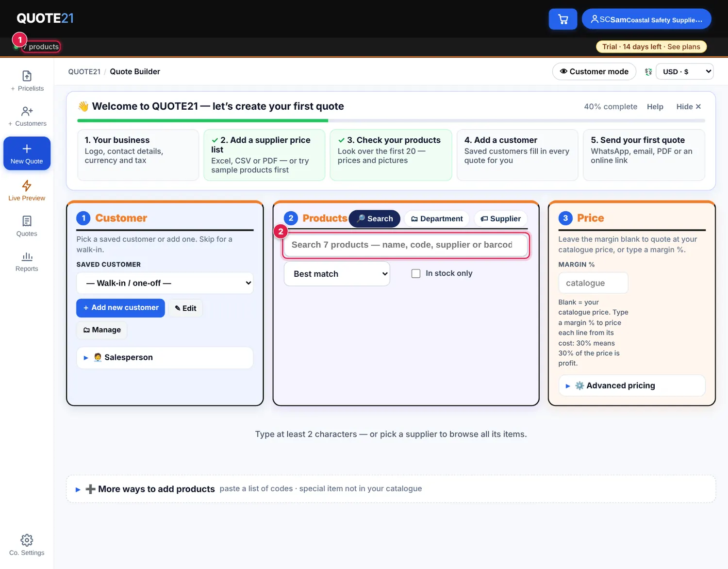Open the shopping cart
Image resolution: width=728 pixels, height=569 pixels.
563,19
